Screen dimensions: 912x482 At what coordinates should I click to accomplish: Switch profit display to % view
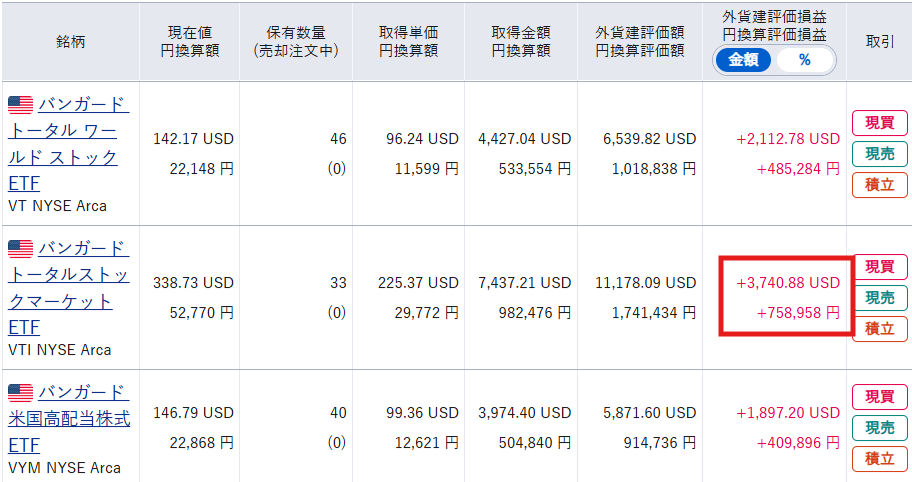[x=804, y=60]
